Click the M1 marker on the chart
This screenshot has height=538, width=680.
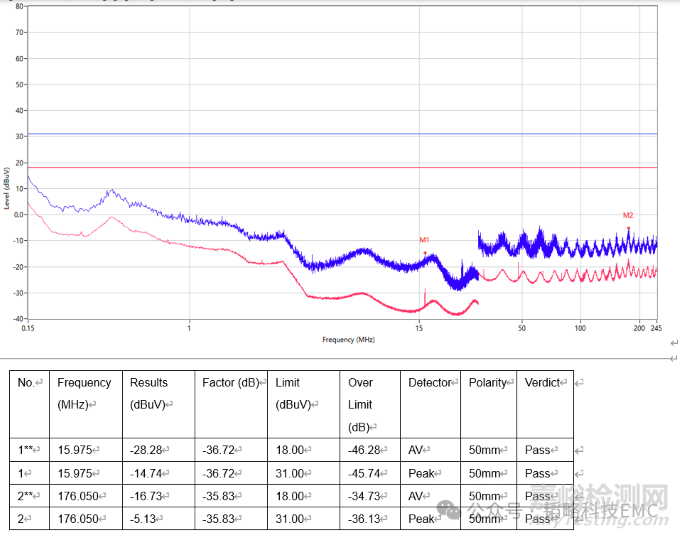(424, 240)
